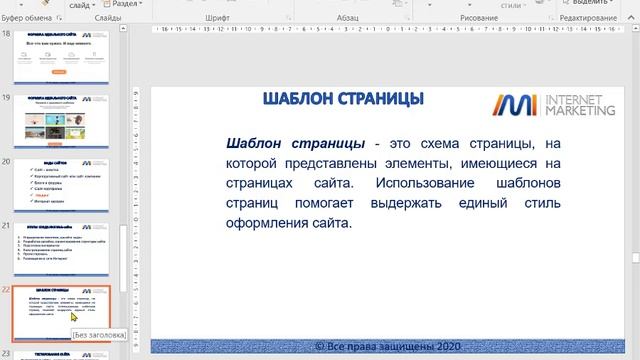Select slide 19 thumbnail with photo grid
Image resolution: width=640 pixels, height=360 pixels.
click(x=61, y=121)
